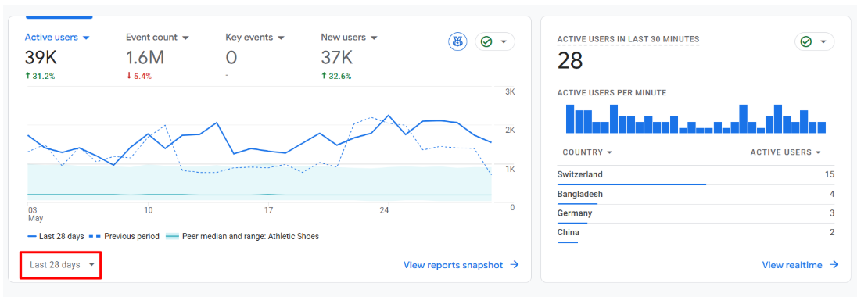Open the Key events metric dropdown
This screenshot has width=868, height=297.
point(255,38)
